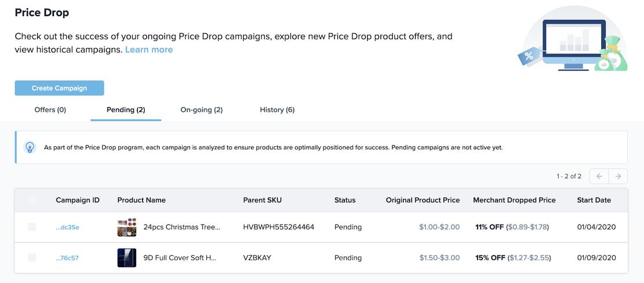Follow the Learn more link
Image resolution: width=644 pixels, height=283 pixels.
[x=149, y=50]
